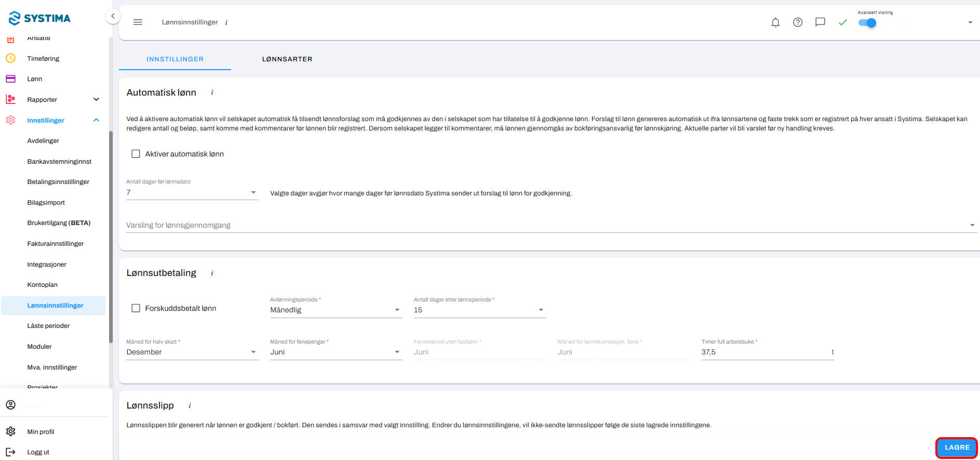This screenshot has height=460, width=980.
Task: Open the chat message icon
Action: pyautogui.click(x=820, y=22)
